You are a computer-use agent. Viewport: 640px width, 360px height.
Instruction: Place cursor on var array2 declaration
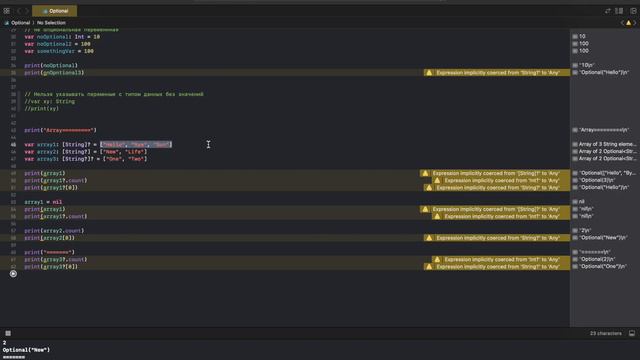pyautogui.click(x=86, y=152)
